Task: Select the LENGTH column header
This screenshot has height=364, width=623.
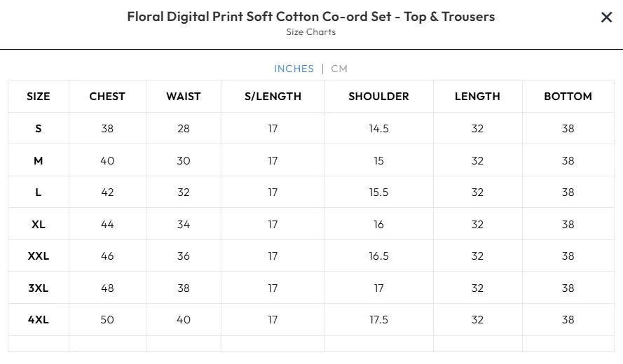Action: (477, 97)
